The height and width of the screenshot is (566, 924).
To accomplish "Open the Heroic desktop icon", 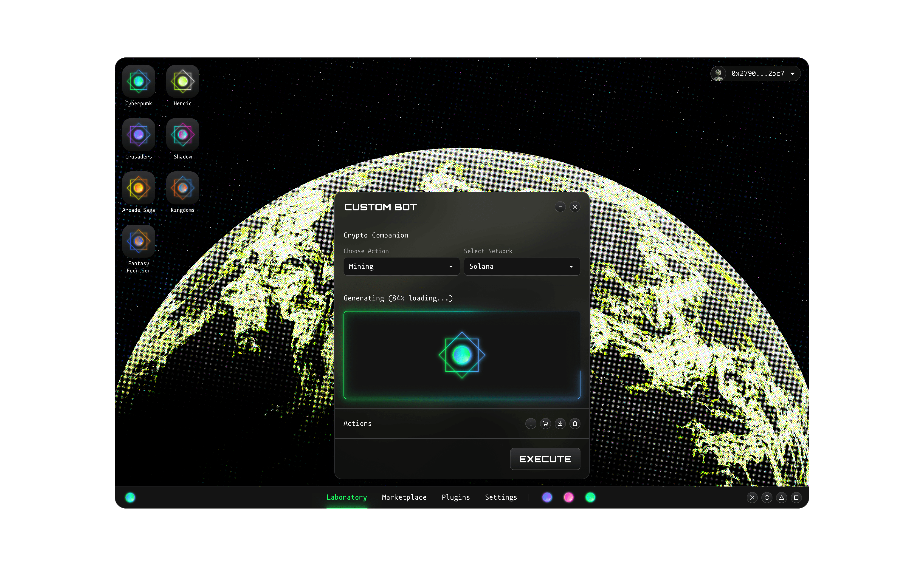I will [183, 81].
